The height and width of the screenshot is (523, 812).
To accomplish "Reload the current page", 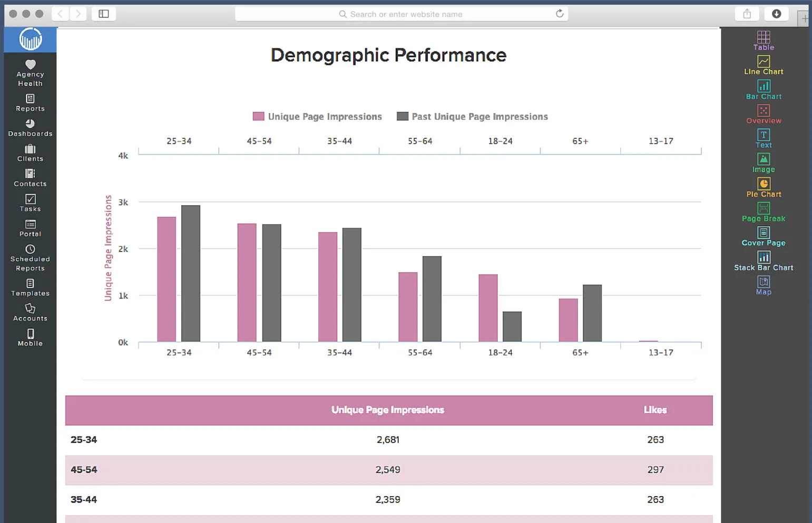I will click(x=560, y=14).
